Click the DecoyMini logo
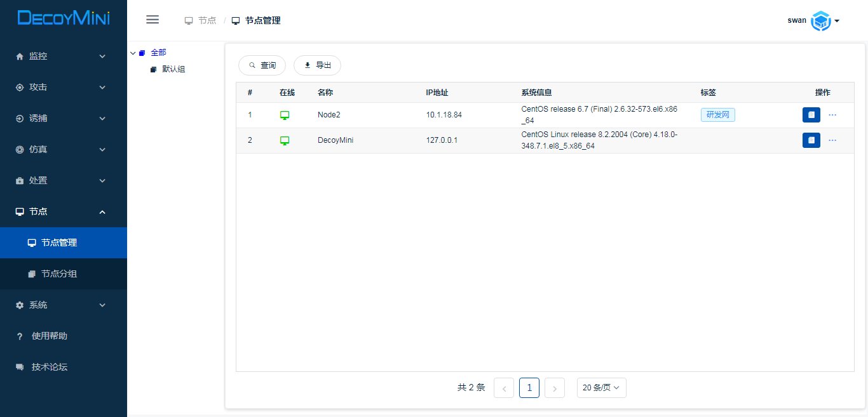Viewport: 868px width, 417px height. click(64, 18)
